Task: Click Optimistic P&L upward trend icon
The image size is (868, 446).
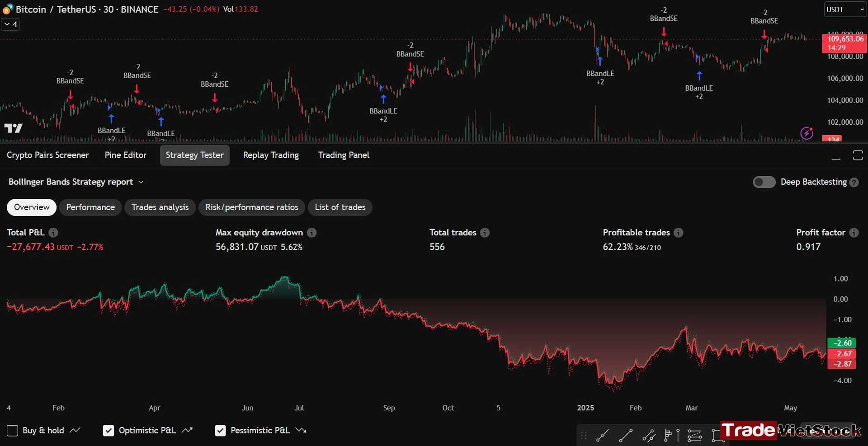Action: tap(187, 431)
